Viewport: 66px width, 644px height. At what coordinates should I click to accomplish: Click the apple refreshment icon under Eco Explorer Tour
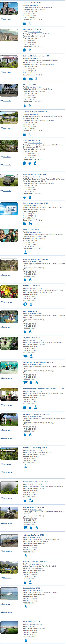click(30, 163)
